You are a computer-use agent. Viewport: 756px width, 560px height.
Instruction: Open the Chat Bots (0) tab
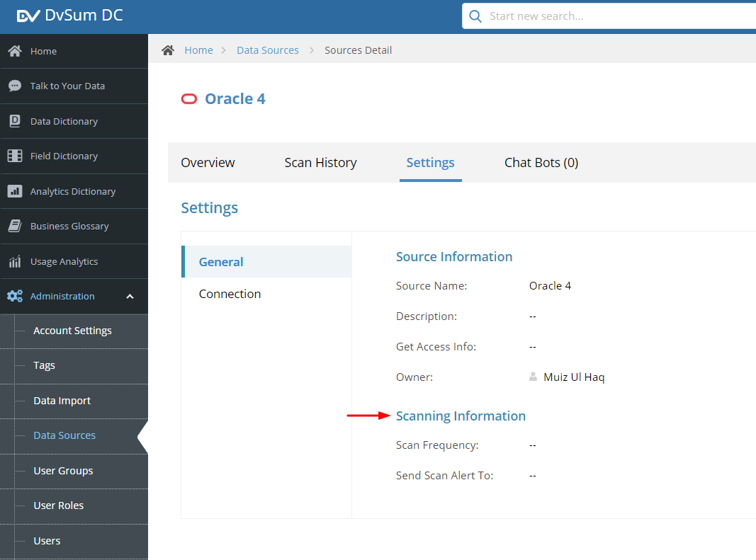[x=541, y=162]
